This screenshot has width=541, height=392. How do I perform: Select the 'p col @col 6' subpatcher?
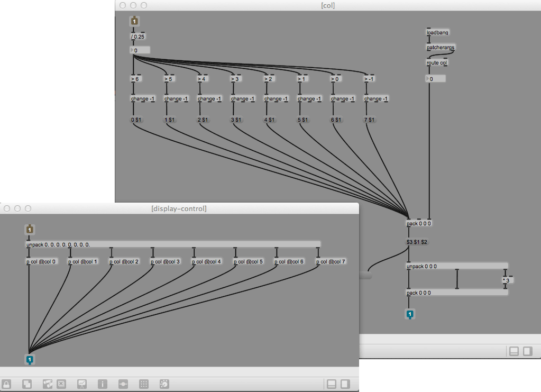tap(289, 261)
